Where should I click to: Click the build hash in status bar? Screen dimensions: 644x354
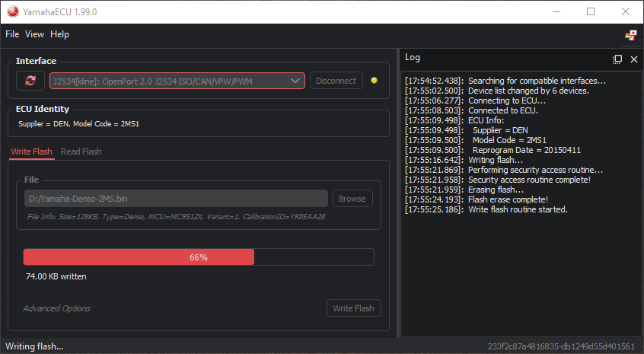[x=561, y=346]
